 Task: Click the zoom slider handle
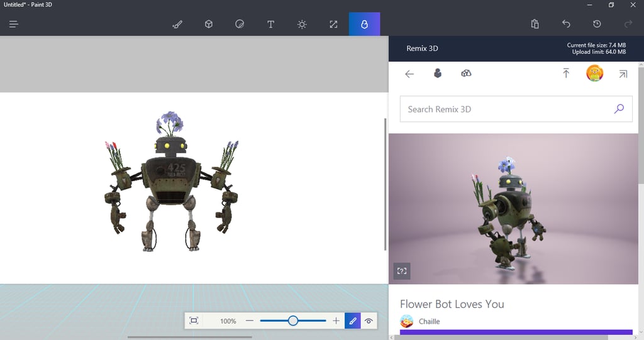(x=293, y=321)
